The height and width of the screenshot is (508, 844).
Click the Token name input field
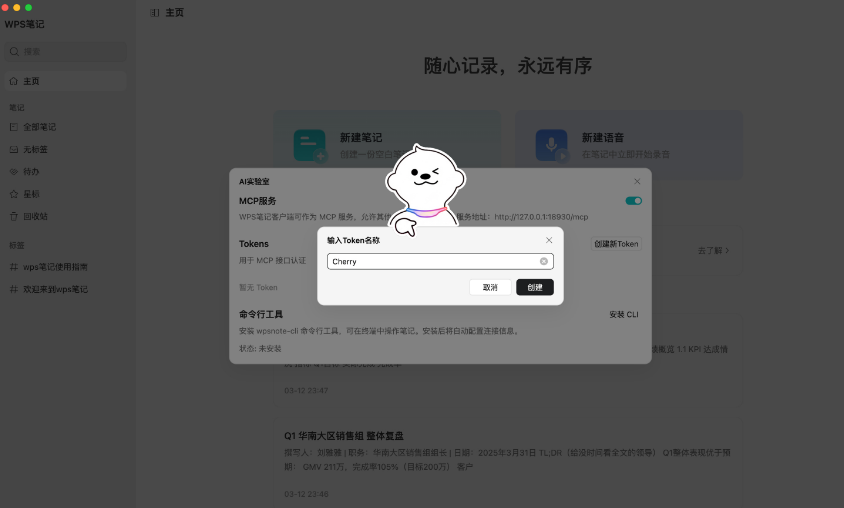point(440,262)
